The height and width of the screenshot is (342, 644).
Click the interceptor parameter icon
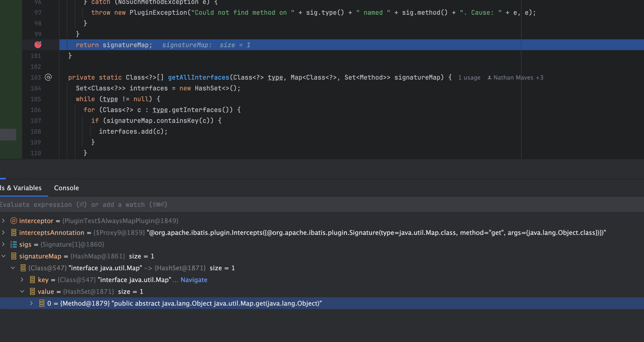tap(14, 221)
